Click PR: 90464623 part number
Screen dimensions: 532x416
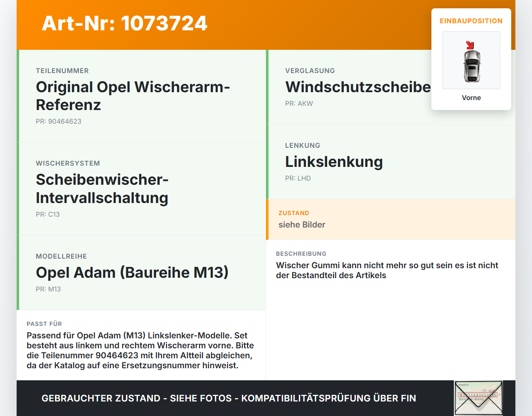59,121
